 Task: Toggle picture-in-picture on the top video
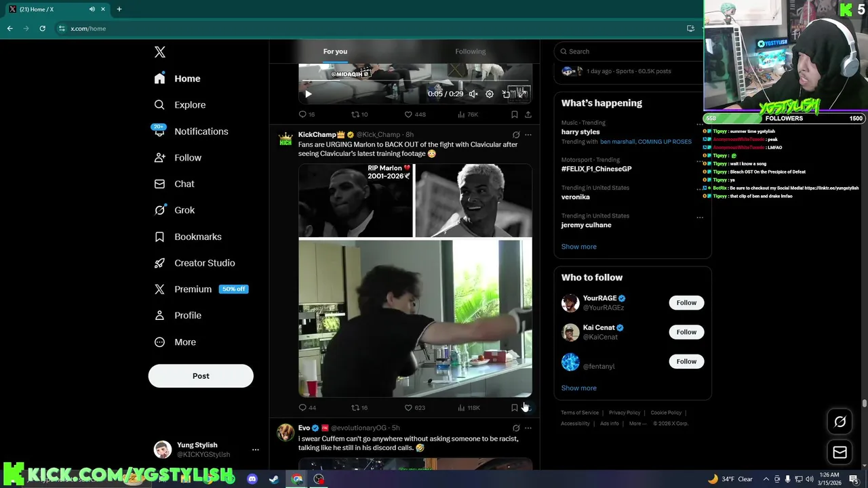(x=506, y=94)
